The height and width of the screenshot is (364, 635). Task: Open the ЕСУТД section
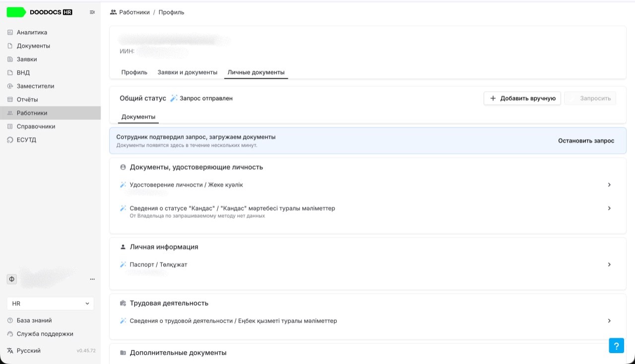26,140
